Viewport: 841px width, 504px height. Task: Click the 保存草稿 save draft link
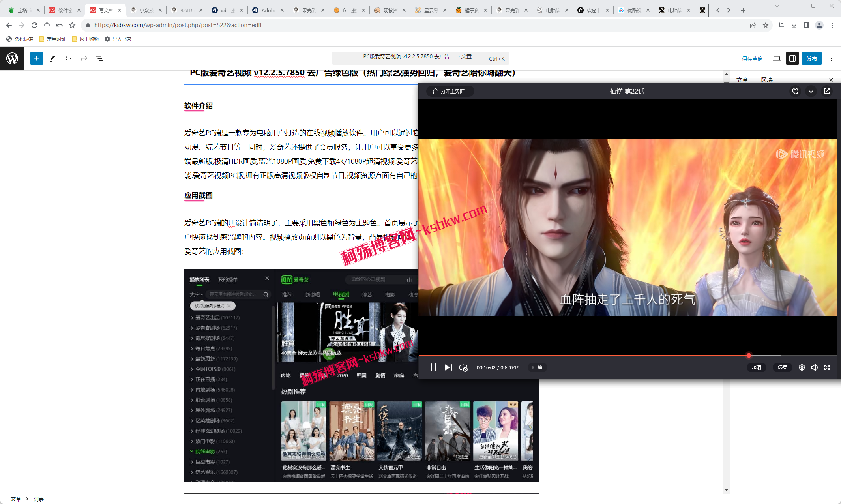pyautogui.click(x=752, y=59)
